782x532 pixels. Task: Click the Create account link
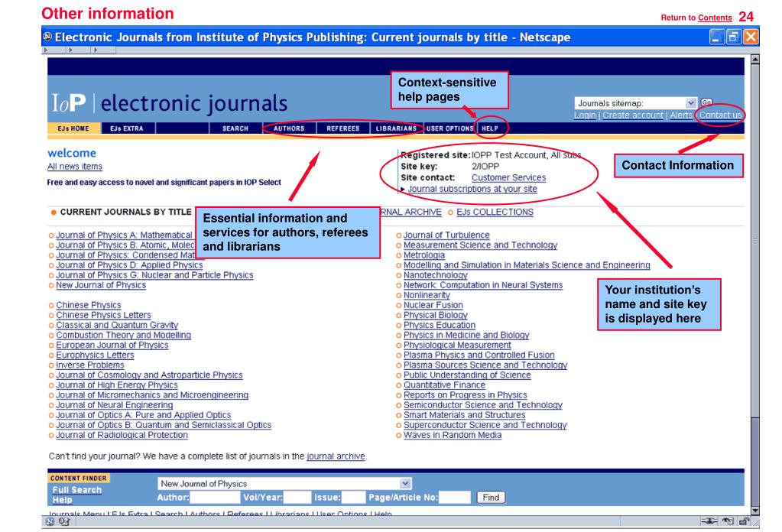(633, 115)
